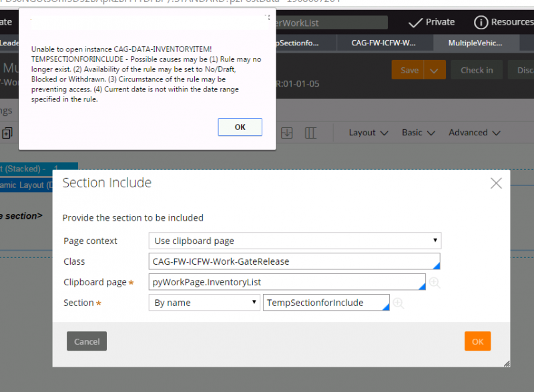
Task: Click OK in the error alert dialog
Action: pyautogui.click(x=240, y=127)
